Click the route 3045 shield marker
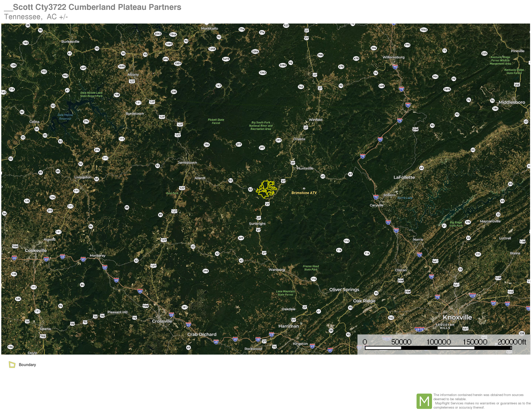 tap(158, 34)
